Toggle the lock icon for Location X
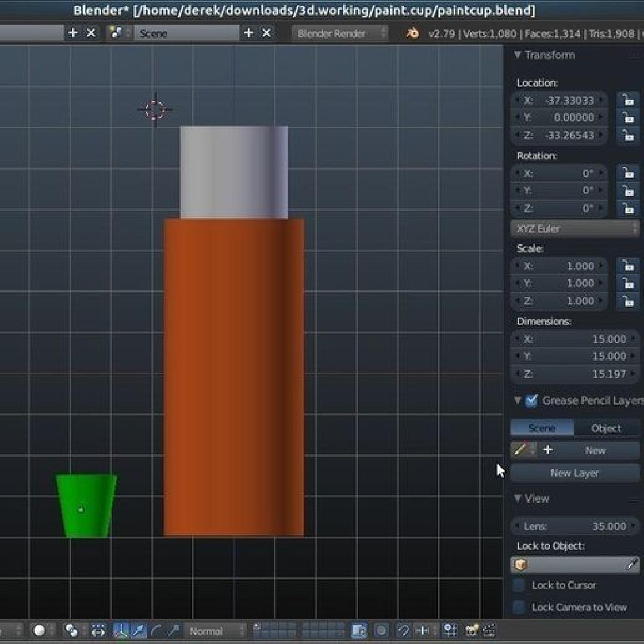The image size is (644, 644). [x=627, y=100]
